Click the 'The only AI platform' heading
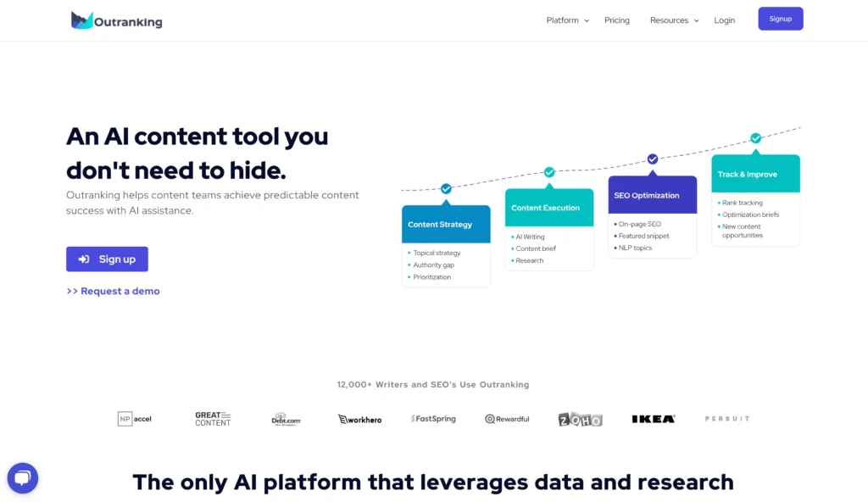Screen dimensions: 868x502 pos(433,482)
